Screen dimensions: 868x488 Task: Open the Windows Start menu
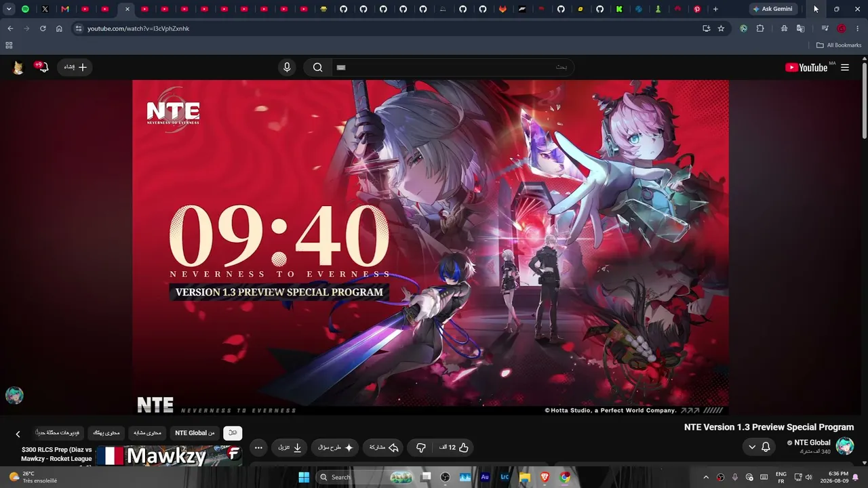[304, 477]
